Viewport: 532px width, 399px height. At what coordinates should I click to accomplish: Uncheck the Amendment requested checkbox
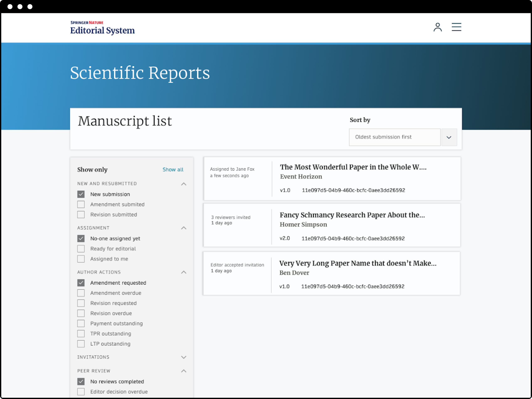81,283
